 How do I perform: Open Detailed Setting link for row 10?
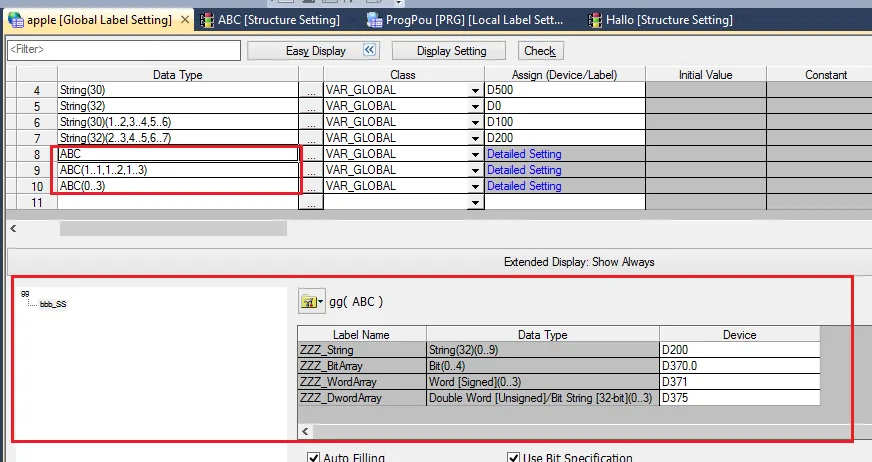point(524,186)
